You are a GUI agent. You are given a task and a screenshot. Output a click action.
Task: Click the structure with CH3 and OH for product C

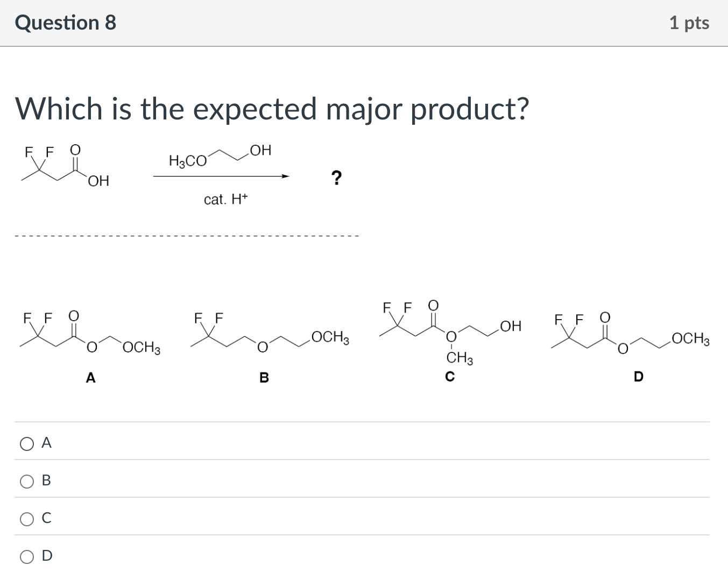coord(451,330)
